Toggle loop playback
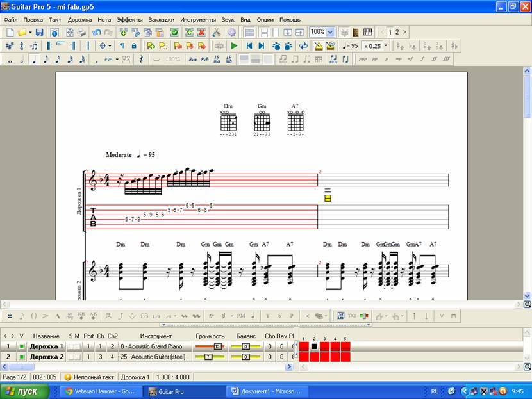This screenshot has width=532, height=399. coord(303,45)
